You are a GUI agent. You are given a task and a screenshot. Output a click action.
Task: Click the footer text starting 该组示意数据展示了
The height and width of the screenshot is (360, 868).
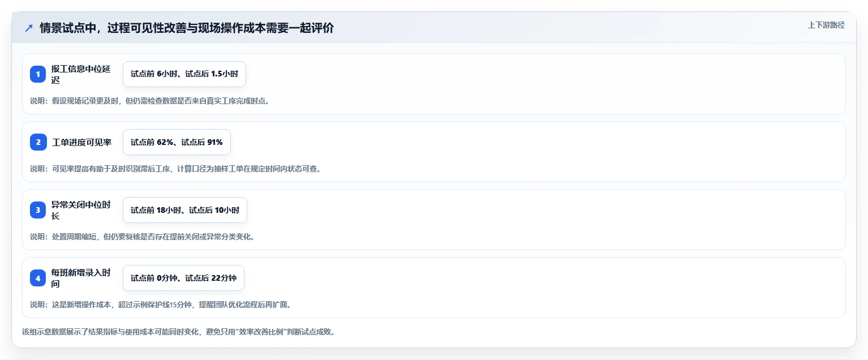178,332
